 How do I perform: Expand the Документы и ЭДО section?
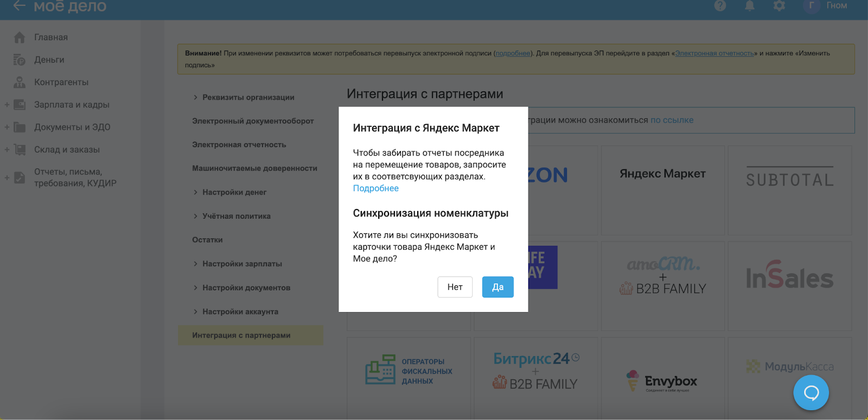[7, 127]
